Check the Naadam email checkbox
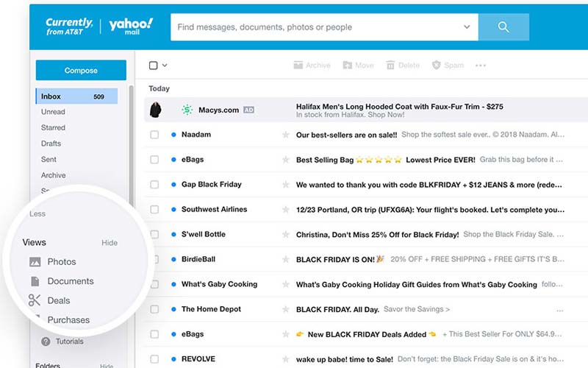Viewport: 588px width, 368px height. click(154, 135)
